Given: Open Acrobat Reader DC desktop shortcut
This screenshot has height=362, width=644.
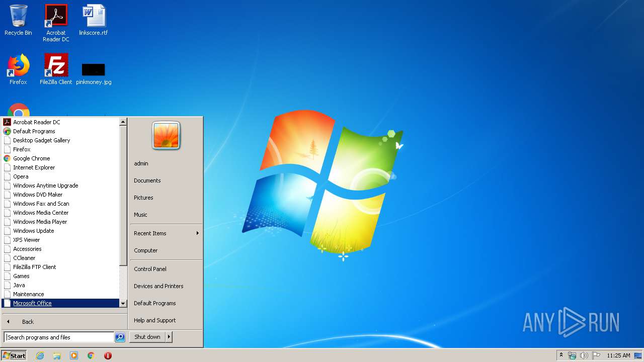Looking at the screenshot, I should (56, 23).
